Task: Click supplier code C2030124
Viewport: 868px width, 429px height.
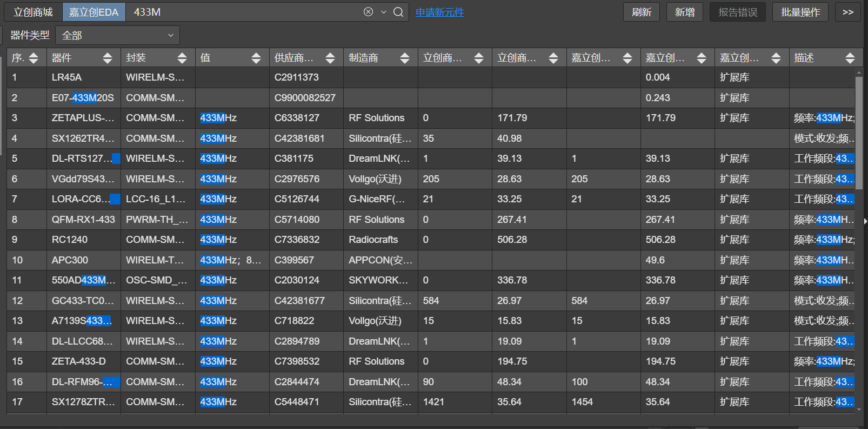Action: click(297, 280)
